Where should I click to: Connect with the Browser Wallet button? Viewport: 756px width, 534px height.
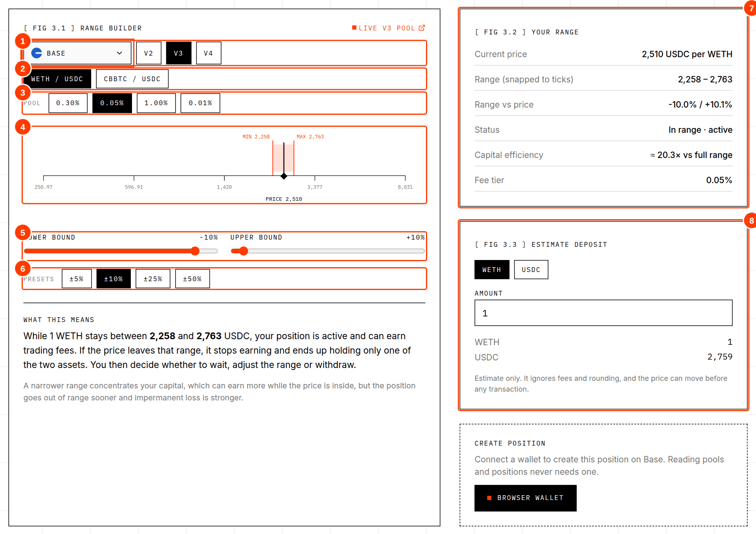[526, 498]
